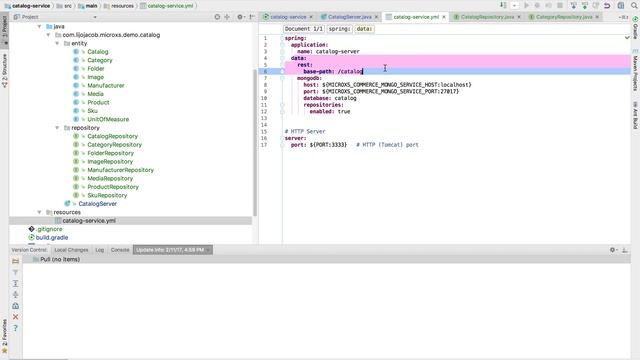Click the Run (play) toolbar icon

527,5
